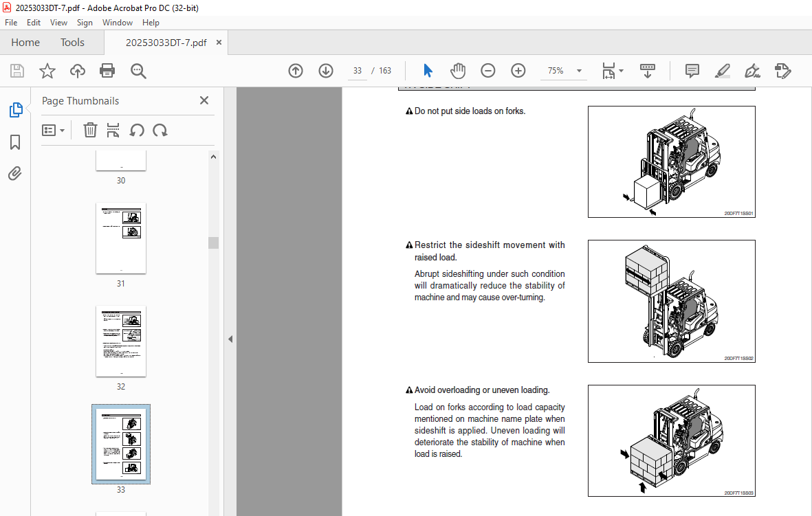Close the Page Thumbnails panel
Viewport: 812px width, 516px height.
(x=204, y=100)
